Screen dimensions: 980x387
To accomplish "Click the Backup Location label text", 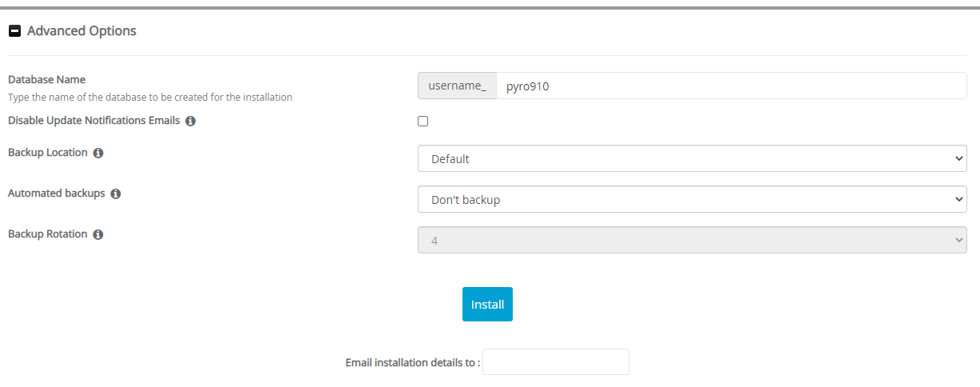I will tap(47, 153).
